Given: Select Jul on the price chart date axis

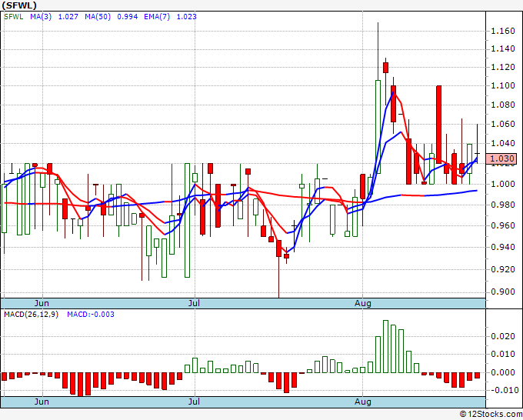Looking at the screenshot, I should click(194, 303).
